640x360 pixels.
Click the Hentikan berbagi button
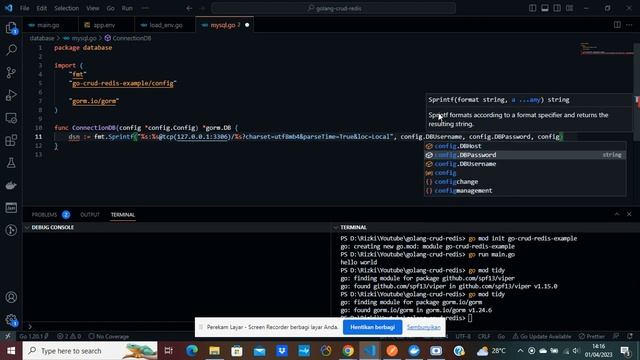pos(372,327)
